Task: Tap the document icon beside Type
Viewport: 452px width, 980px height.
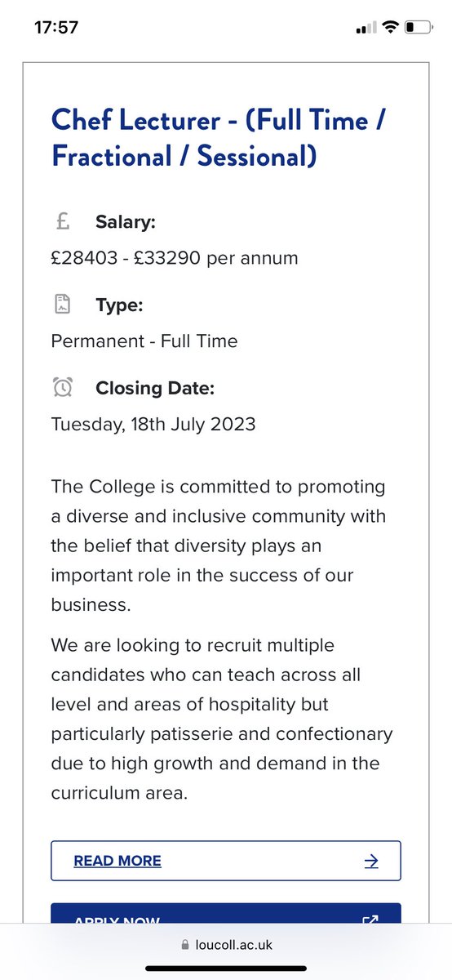Action: click(62, 305)
